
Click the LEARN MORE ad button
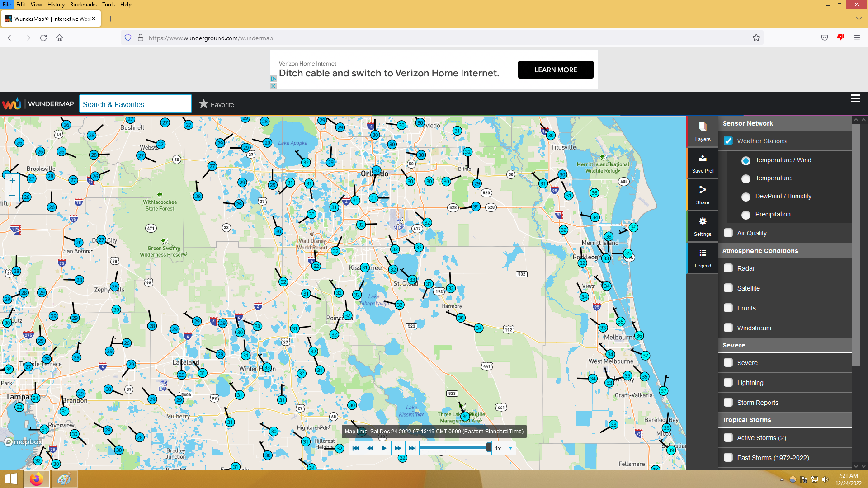(555, 70)
